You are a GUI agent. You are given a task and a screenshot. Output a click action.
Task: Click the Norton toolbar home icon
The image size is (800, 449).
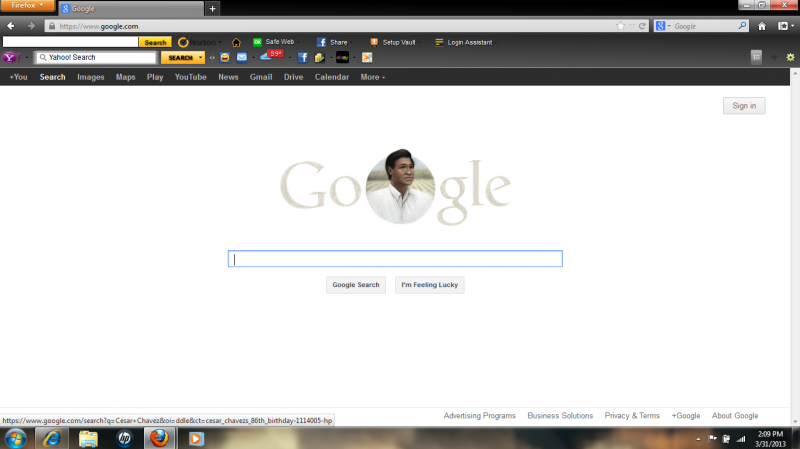(x=236, y=42)
